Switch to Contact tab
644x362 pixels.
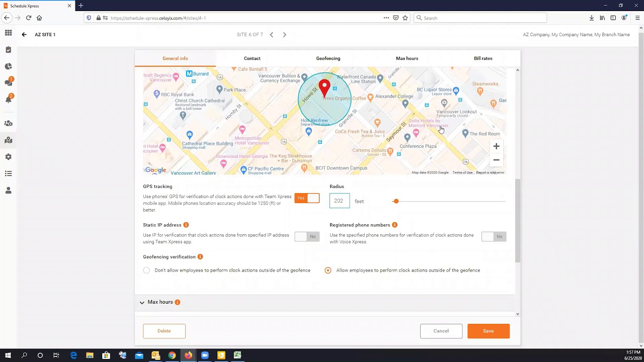click(252, 58)
